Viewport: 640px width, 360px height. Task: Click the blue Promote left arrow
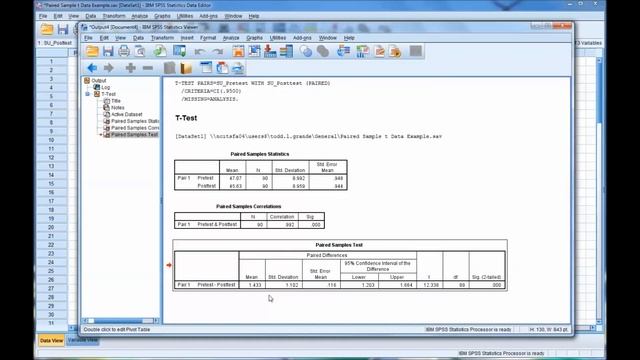coord(92,68)
